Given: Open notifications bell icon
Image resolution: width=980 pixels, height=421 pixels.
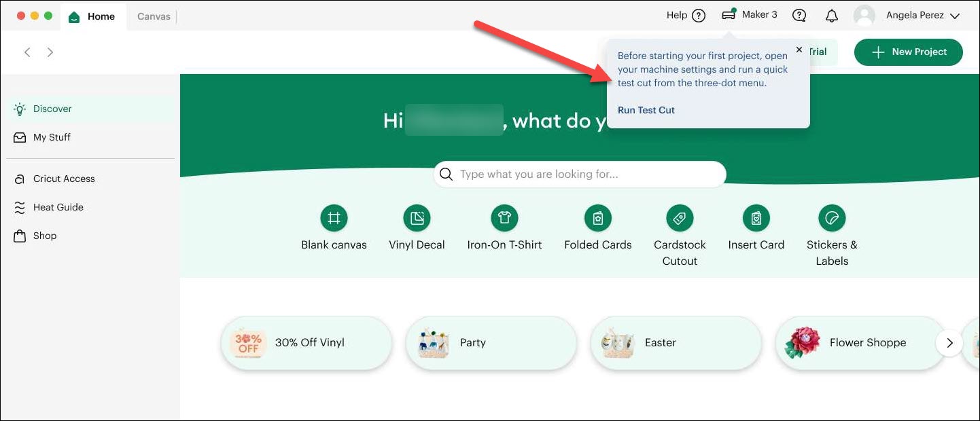Looking at the screenshot, I should pyautogui.click(x=832, y=16).
